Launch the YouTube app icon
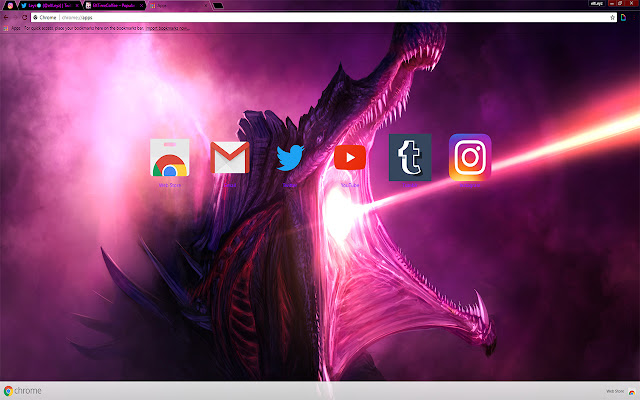The width and height of the screenshot is (640, 400). pyautogui.click(x=350, y=157)
